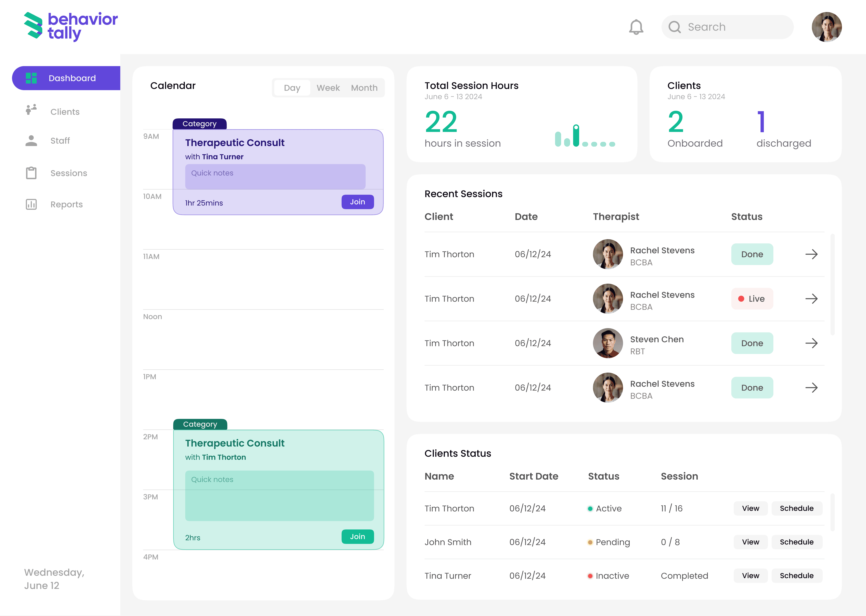Open the Live session row arrow
Viewport: 866px width, 616px height.
811,299
